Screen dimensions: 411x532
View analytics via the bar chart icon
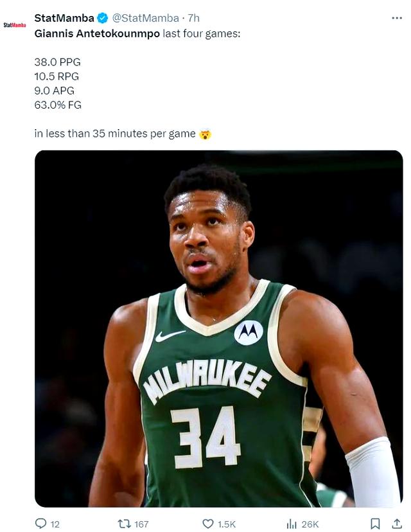pyautogui.click(x=292, y=524)
